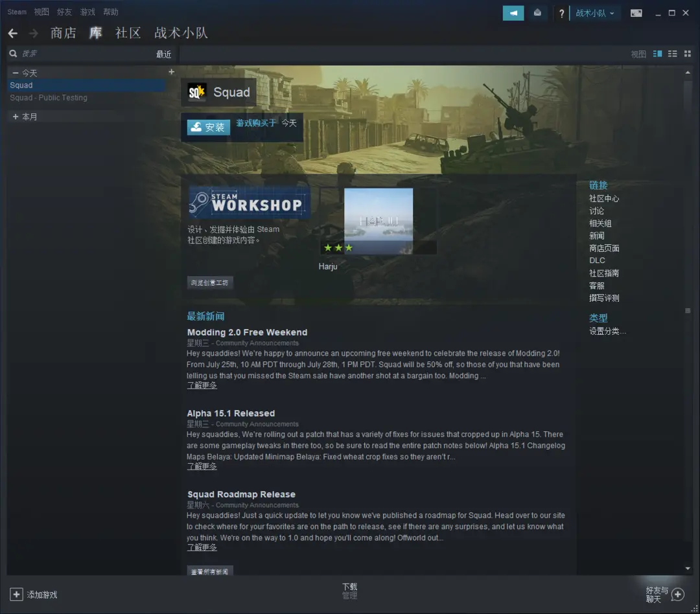Open the 视图 menu

41,12
